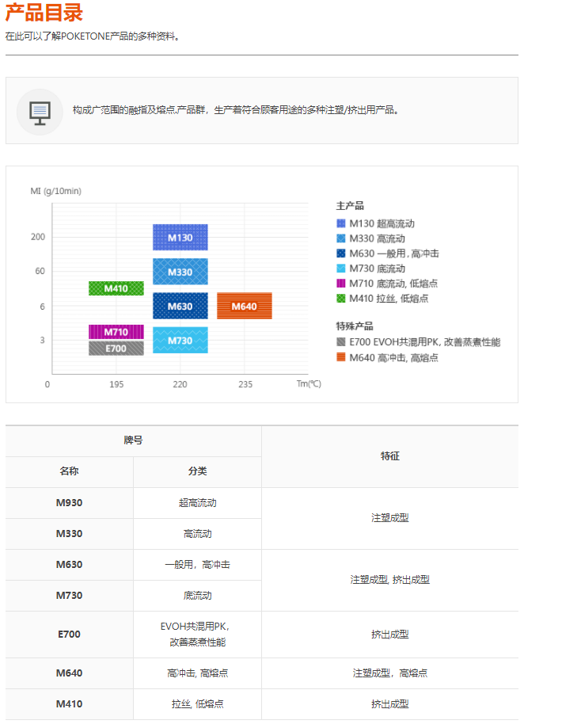Screen dimensions: 562x728
Task: Click the '195' x-axis tick label
Action: coord(116,384)
